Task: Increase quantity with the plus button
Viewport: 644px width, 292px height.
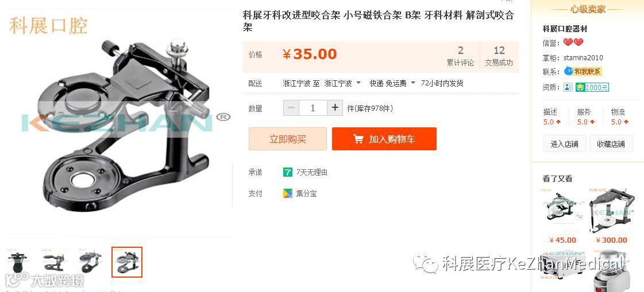Action: click(335, 108)
